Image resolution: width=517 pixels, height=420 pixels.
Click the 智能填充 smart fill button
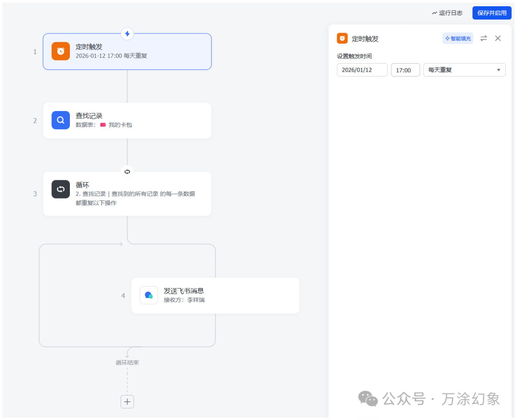click(x=458, y=38)
